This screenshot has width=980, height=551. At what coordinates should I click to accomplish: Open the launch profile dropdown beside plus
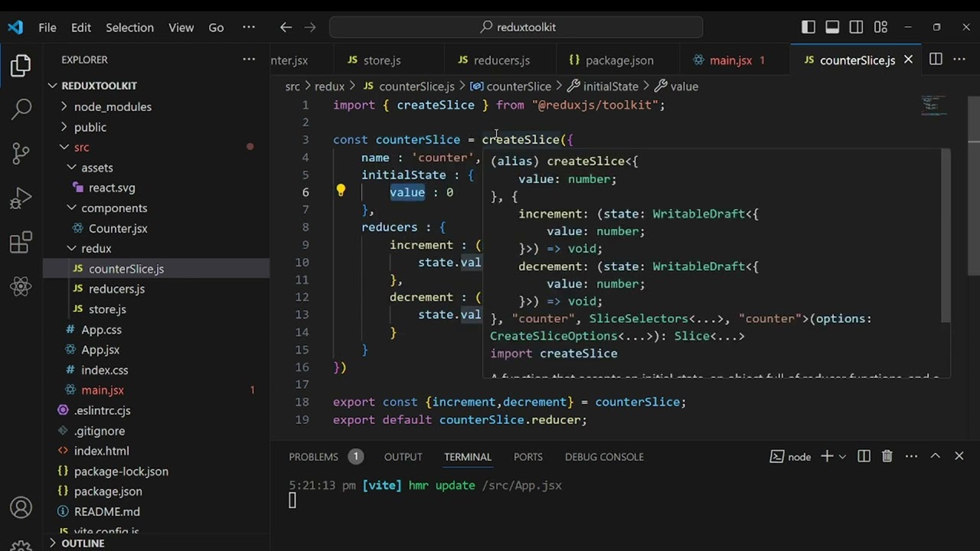click(842, 456)
